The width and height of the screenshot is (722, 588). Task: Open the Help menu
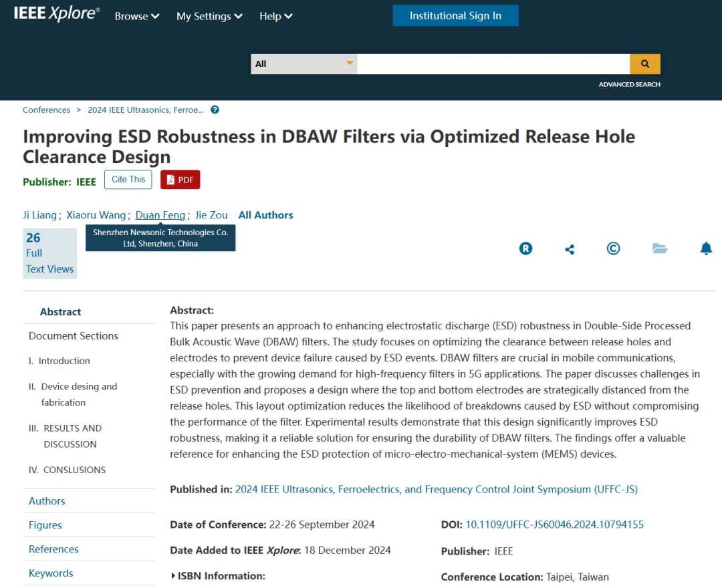pos(276,16)
